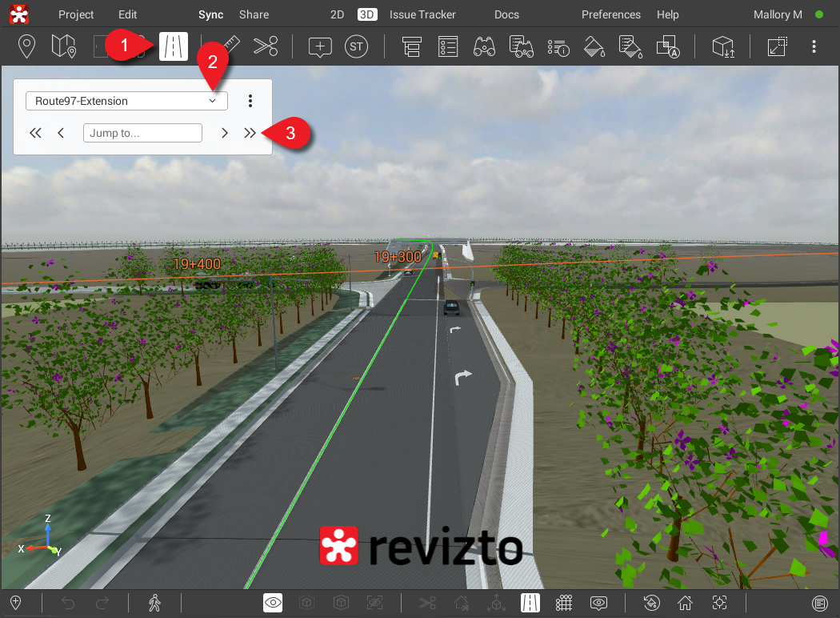Open the binoculars search sets tool
This screenshot has width=840, height=618.
[484, 46]
